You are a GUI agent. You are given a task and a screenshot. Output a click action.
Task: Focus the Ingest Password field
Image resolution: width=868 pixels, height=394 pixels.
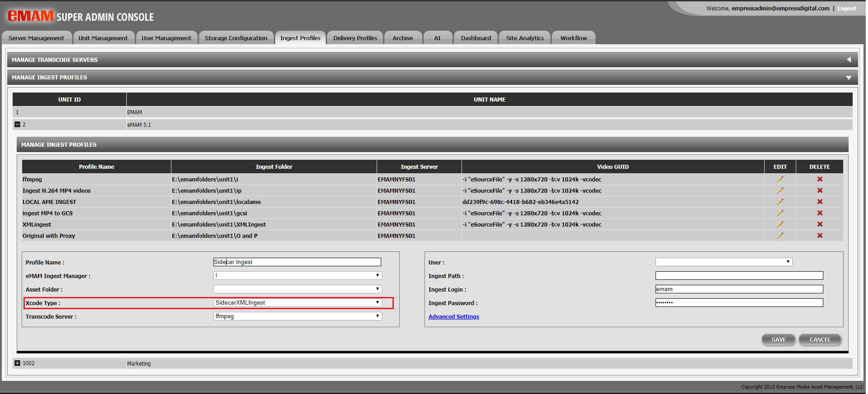(x=739, y=302)
